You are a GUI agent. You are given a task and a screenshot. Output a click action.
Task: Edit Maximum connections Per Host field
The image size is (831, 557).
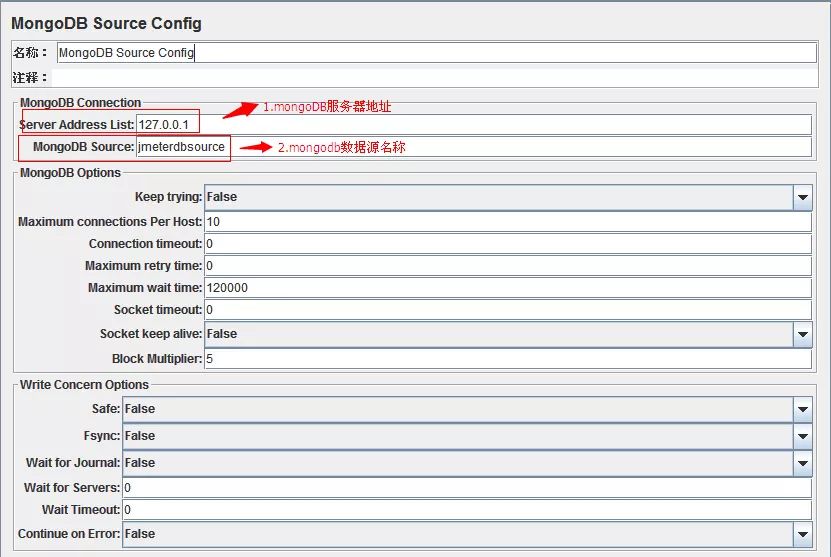(508, 222)
